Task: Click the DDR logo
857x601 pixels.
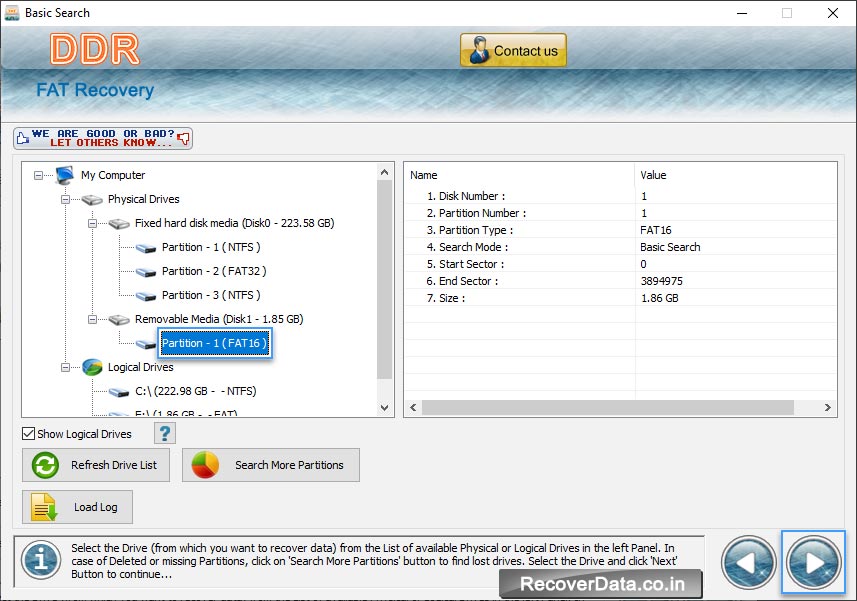Action: pos(95,49)
